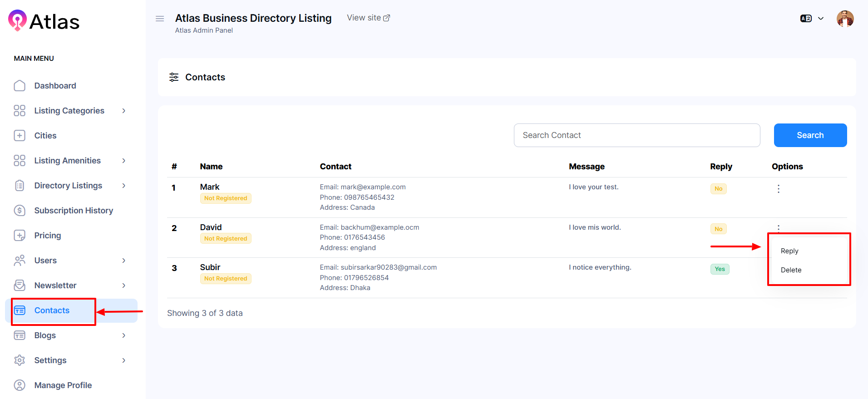Open the language translation selector
Viewport: 868px width, 399px height.
click(x=811, y=19)
